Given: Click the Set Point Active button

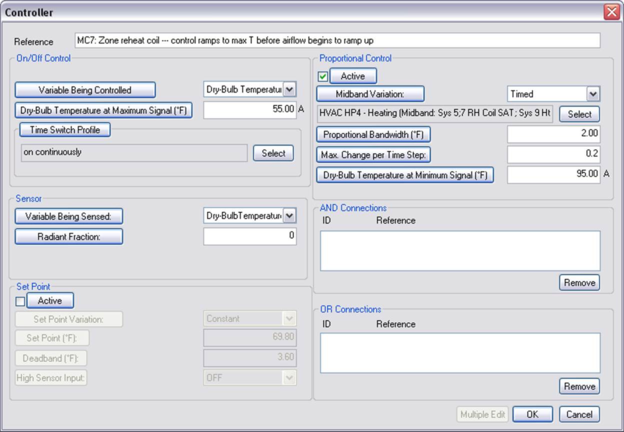Looking at the screenshot, I should 50,301.
